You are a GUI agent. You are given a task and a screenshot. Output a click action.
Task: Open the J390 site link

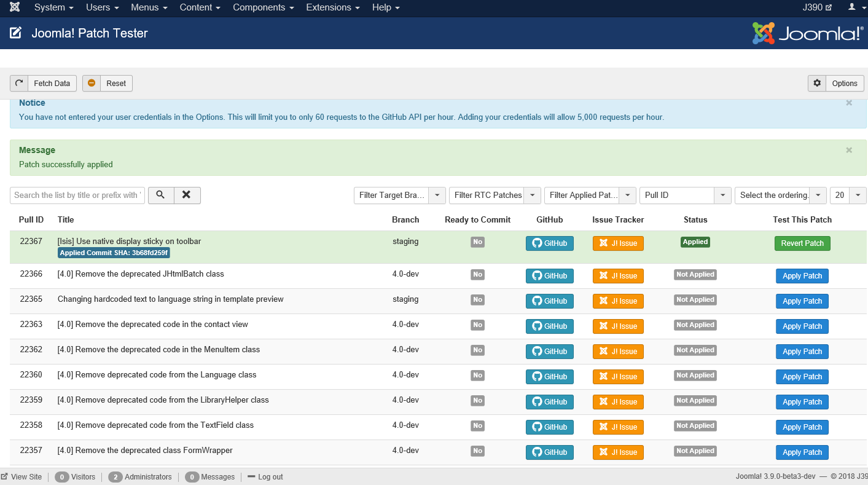click(817, 7)
